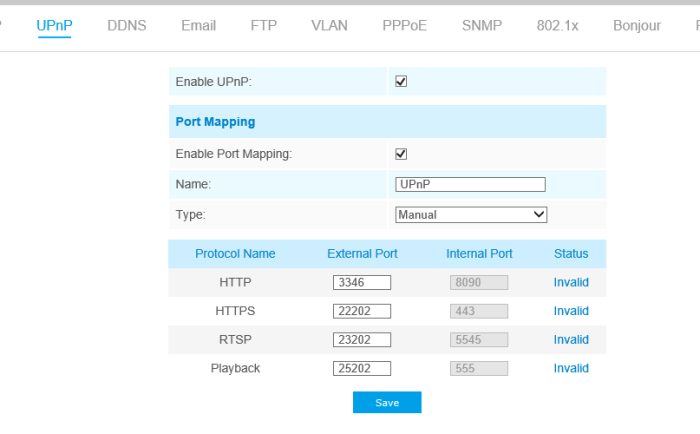
Task: Click the HTTP internal port 8090 field
Action: (x=479, y=282)
